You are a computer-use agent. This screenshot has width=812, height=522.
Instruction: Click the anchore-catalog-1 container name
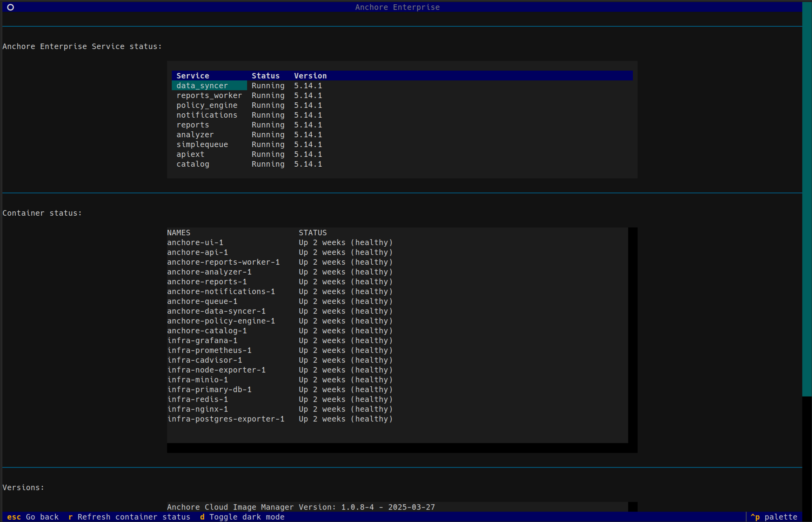pyautogui.click(x=207, y=331)
